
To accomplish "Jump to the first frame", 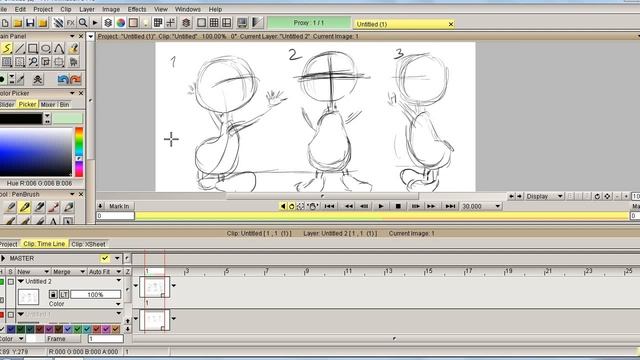I will coord(329,207).
